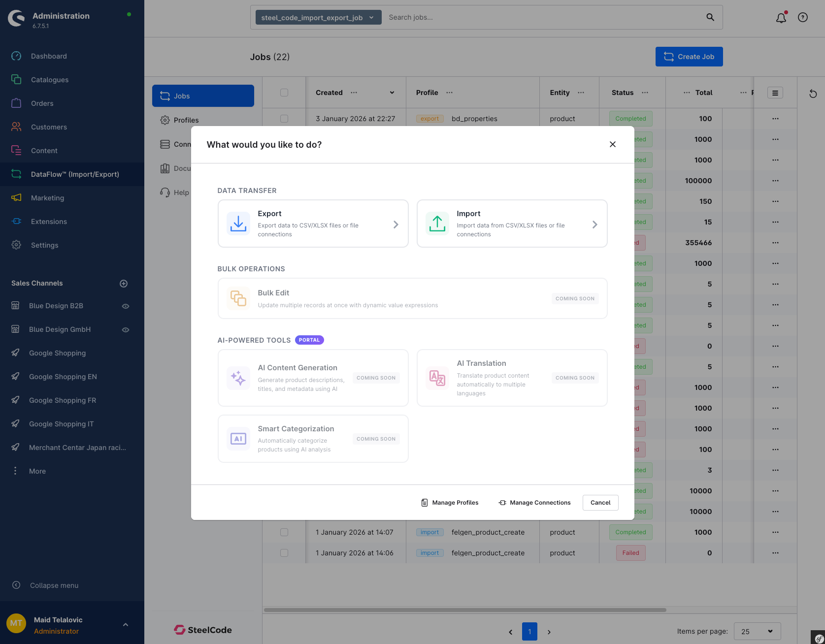Select the Catalogues sidebar icon
The height and width of the screenshot is (644, 825).
[49, 79]
